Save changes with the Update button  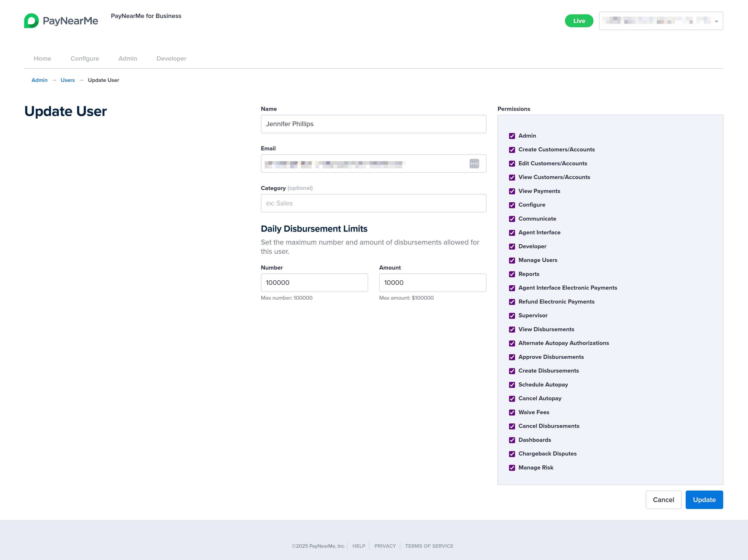click(704, 500)
